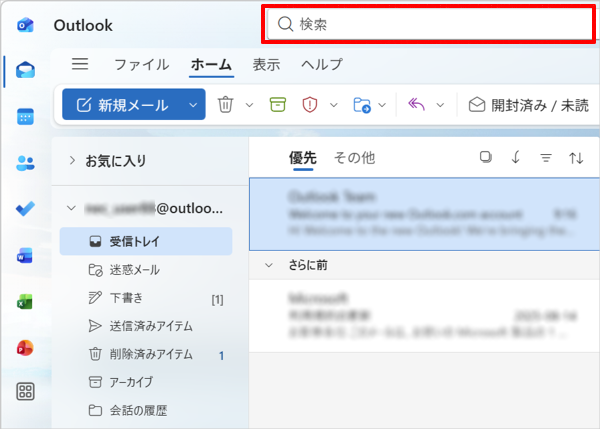600x429 pixels.
Task: Open the People contacts icon
Action: point(25,163)
